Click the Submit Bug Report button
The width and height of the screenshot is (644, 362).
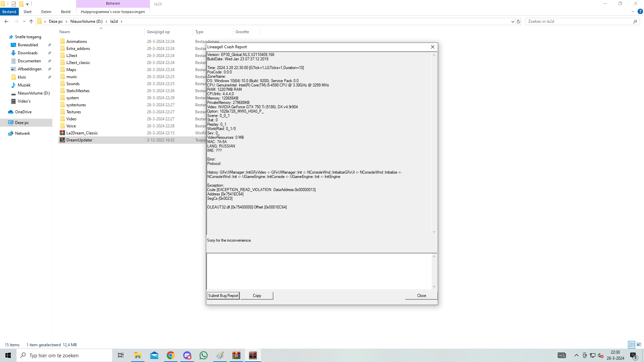point(223,295)
